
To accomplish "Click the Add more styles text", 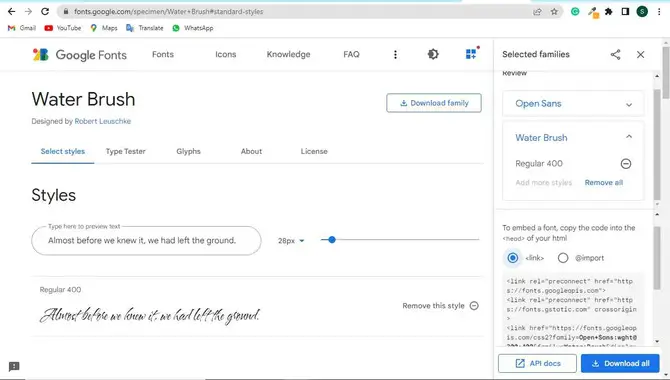I will (544, 183).
